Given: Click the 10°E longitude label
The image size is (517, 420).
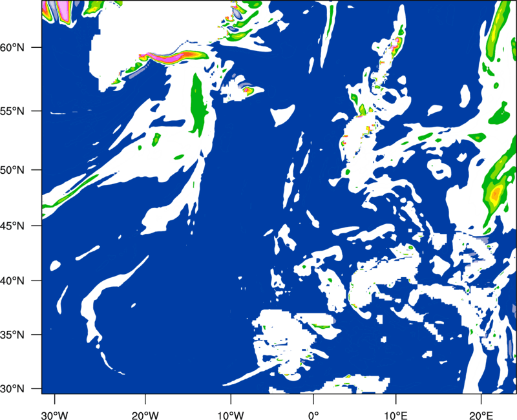Looking at the screenshot, I should point(396,415).
